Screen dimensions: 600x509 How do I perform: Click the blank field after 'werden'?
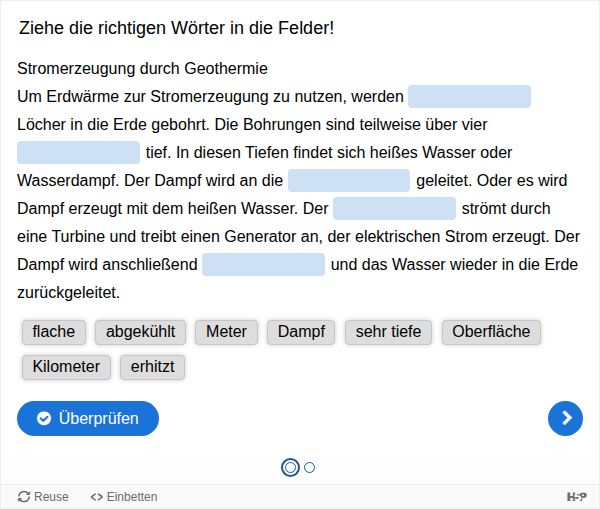469,97
